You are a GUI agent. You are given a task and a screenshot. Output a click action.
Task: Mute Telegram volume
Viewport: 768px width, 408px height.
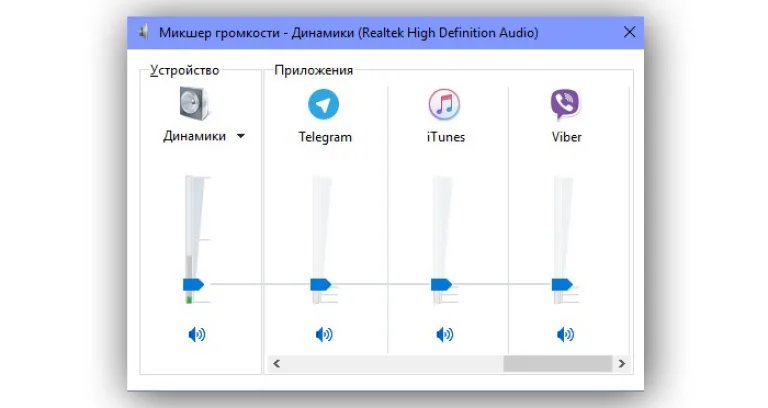click(324, 335)
